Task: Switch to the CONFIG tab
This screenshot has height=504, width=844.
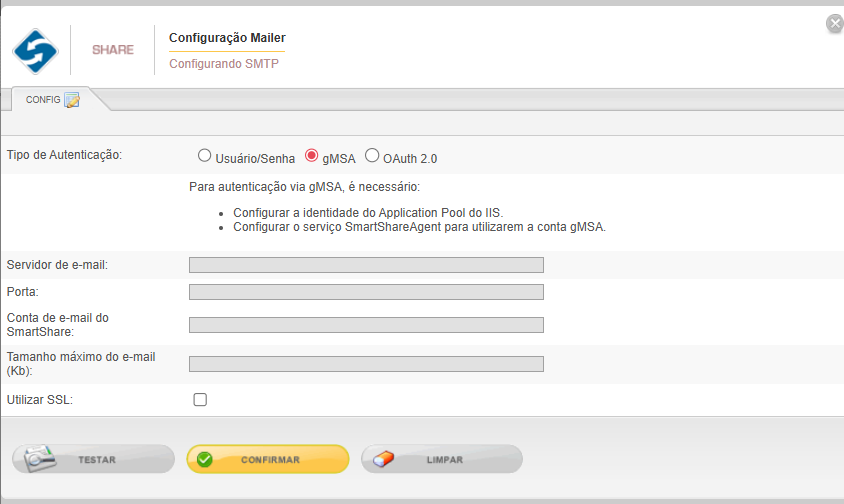Action: coord(43,100)
